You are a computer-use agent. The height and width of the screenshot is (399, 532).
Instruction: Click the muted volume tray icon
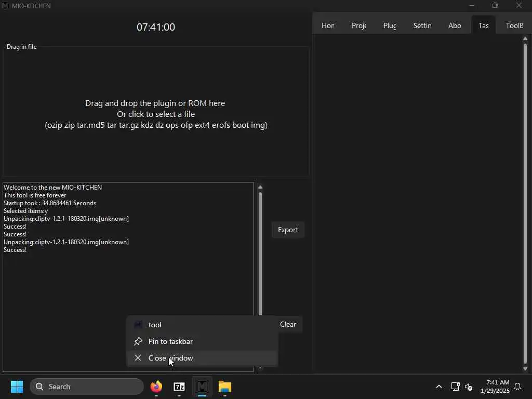click(x=469, y=387)
